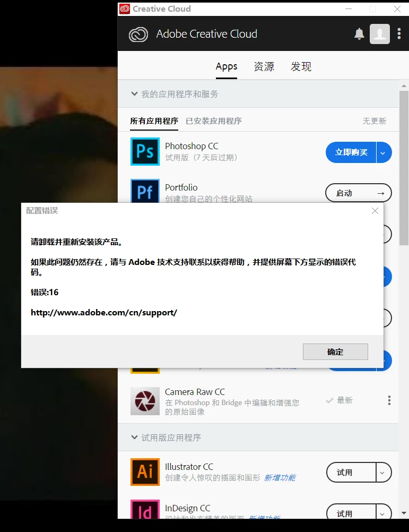
Task: Click 启动 button for Portfolio
Action: (359, 193)
